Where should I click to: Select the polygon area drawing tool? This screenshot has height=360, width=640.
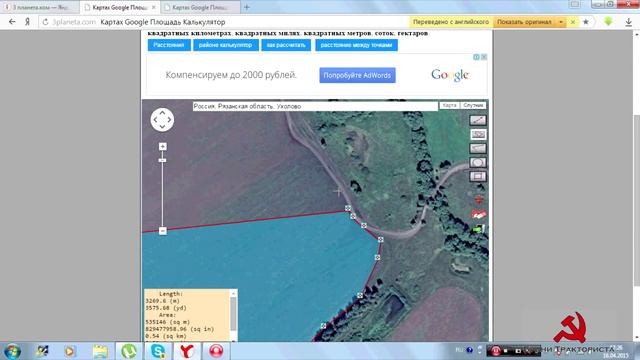[478, 134]
